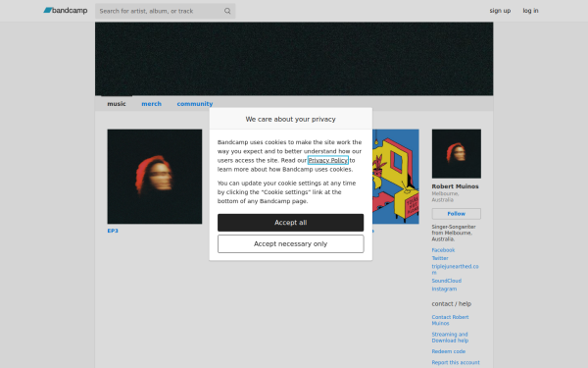
Task: Open the Instagram link
Action: [x=444, y=289]
